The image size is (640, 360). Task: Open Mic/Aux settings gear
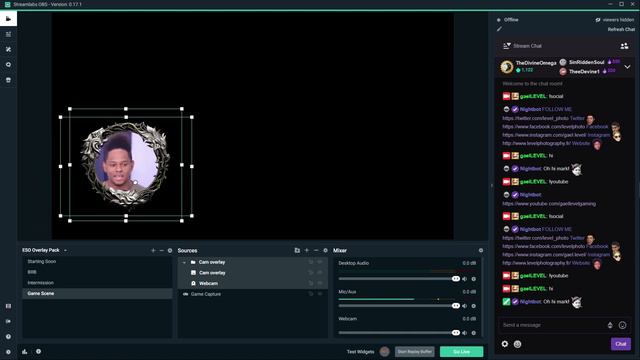click(x=473, y=306)
